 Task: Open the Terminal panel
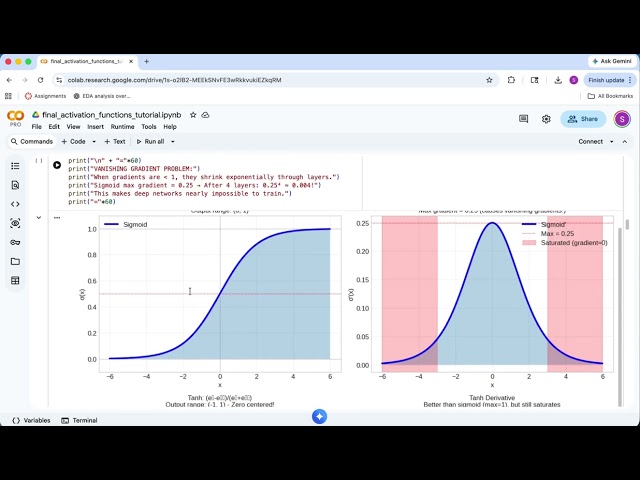click(79, 420)
